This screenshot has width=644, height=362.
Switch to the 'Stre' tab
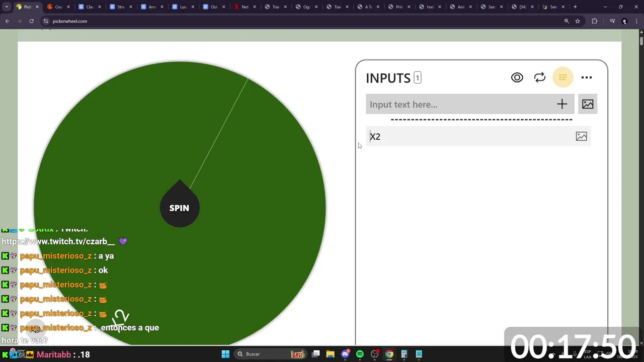point(121,7)
